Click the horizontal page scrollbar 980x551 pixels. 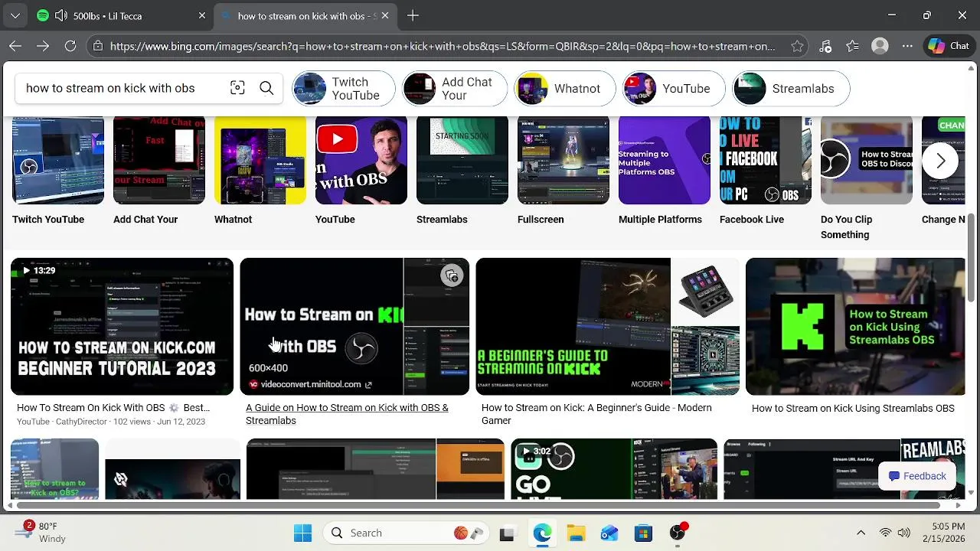point(479,505)
